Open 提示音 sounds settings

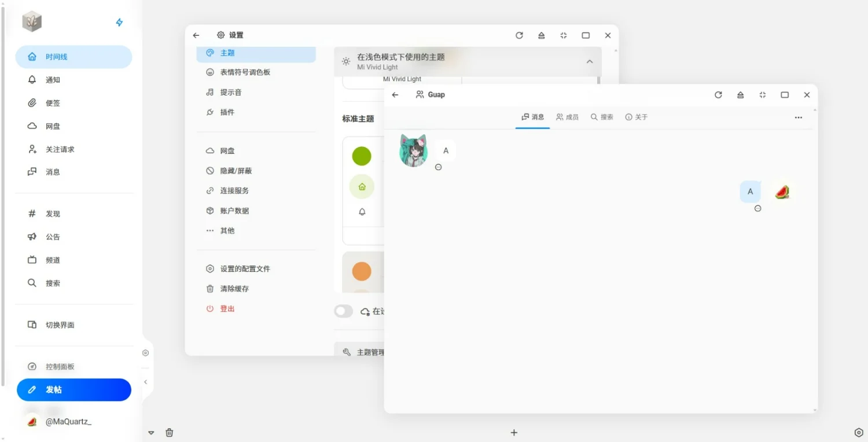click(x=256, y=92)
